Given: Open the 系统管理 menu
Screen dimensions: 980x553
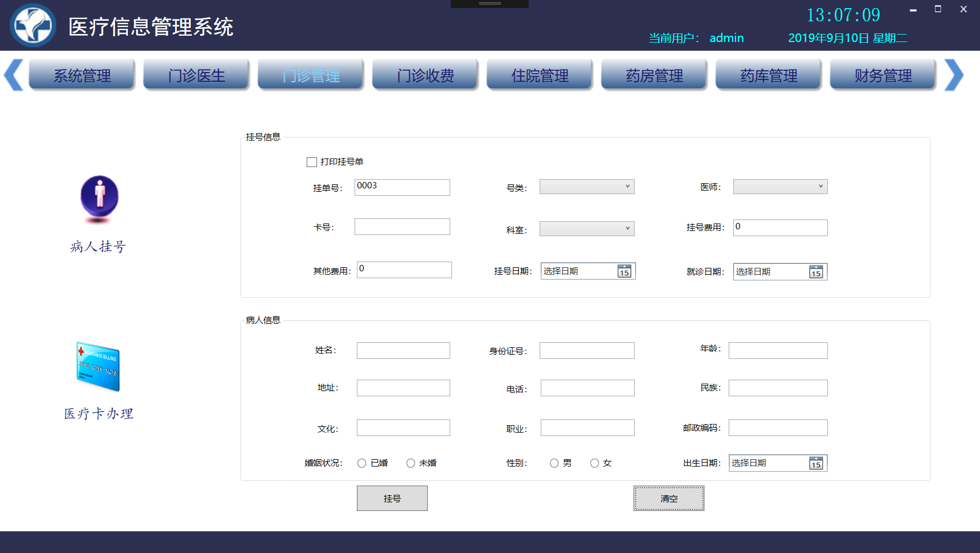Looking at the screenshot, I should tap(82, 75).
